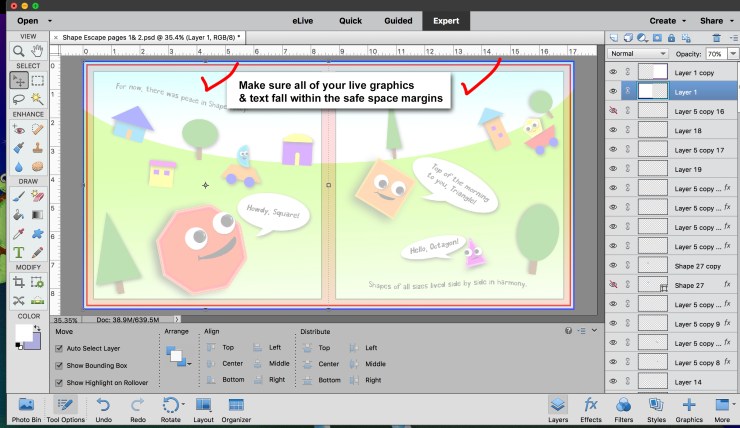Select the Crop tool
The height and width of the screenshot is (428, 740).
click(18, 283)
